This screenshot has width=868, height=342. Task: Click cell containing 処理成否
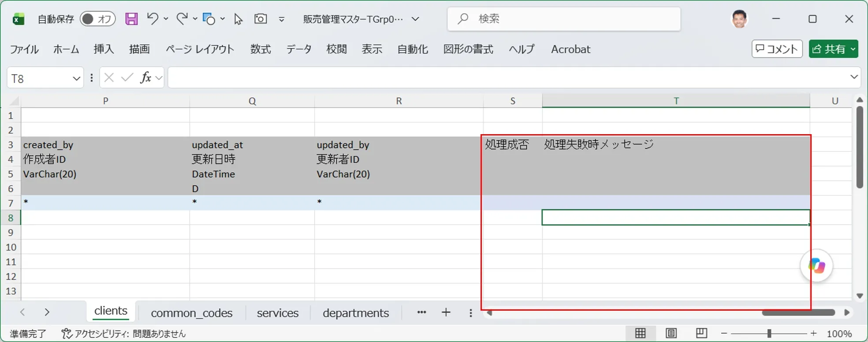click(x=513, y=144)
